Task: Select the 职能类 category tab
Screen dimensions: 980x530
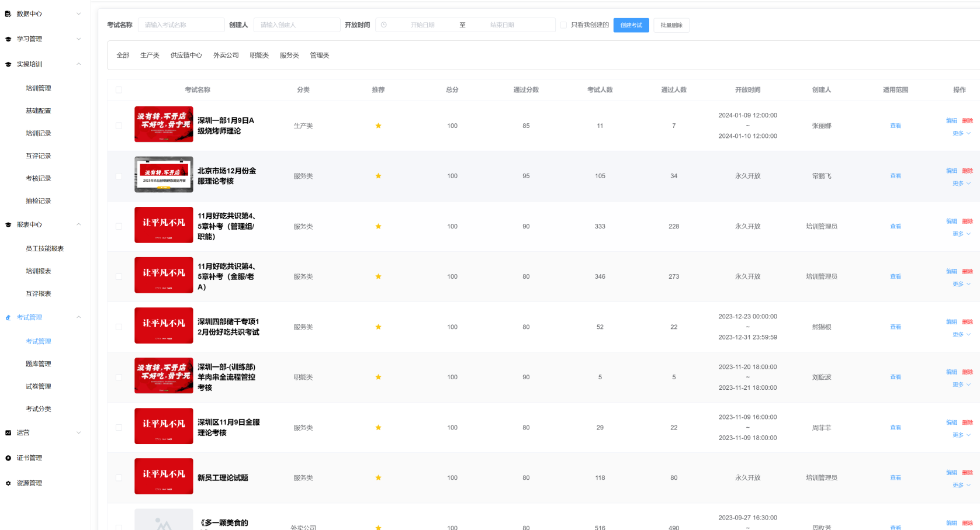Action: tap(259, 56)
